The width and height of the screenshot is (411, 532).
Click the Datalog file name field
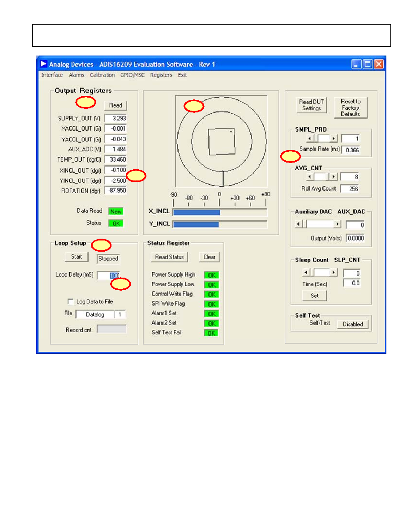coord(95,314)
